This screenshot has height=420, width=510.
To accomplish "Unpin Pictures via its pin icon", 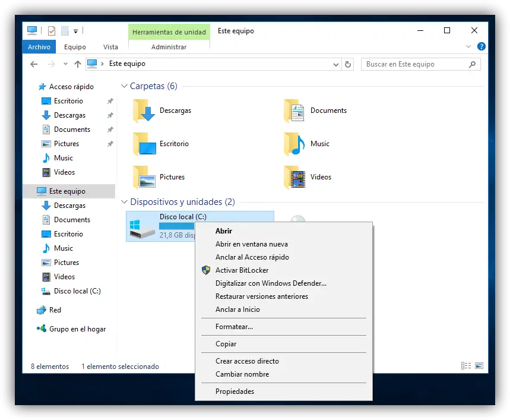I will point(110,144).
